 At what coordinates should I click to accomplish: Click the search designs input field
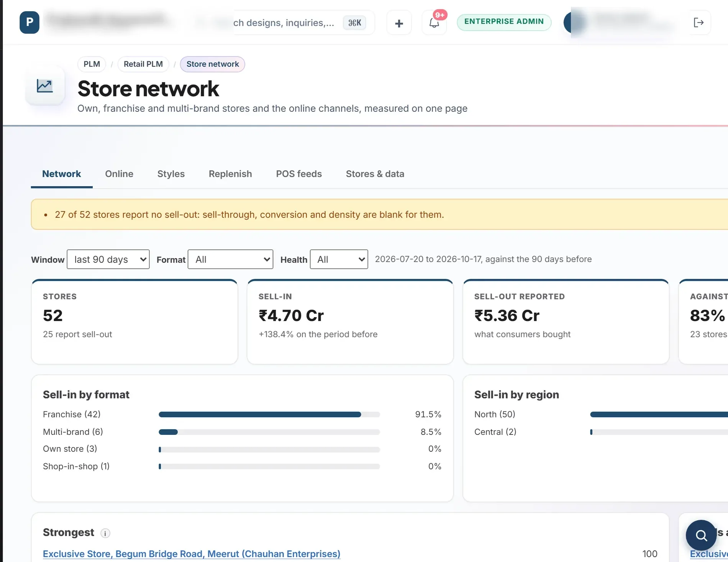pos(284,23)
